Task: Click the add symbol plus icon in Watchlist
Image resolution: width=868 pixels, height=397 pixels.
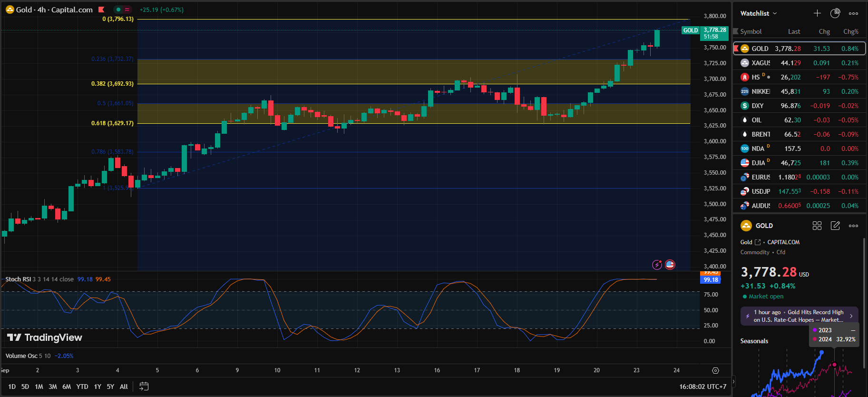Action: [817, 13]
